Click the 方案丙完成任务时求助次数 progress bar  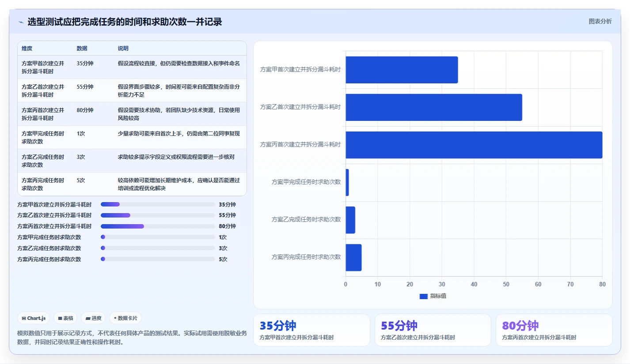pyautogui.click(x=158, y=259)
